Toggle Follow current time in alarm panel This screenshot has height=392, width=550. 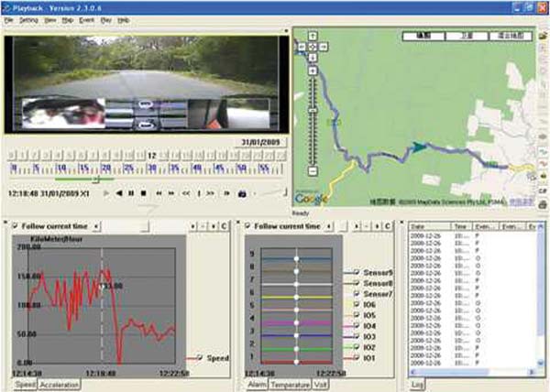248,225
